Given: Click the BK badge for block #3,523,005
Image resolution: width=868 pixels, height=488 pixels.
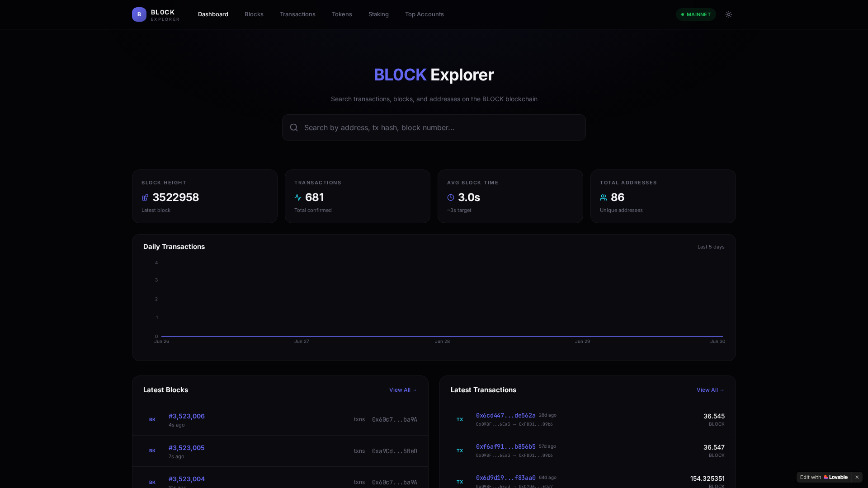Looking at the screenshot, I should (x=152, y=451).
